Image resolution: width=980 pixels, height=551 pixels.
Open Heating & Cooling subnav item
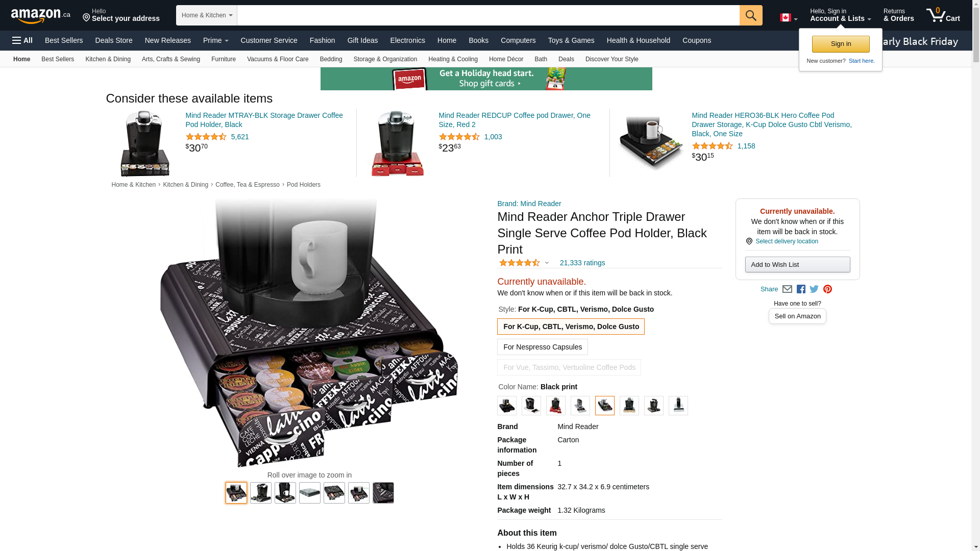click(453, 59)
